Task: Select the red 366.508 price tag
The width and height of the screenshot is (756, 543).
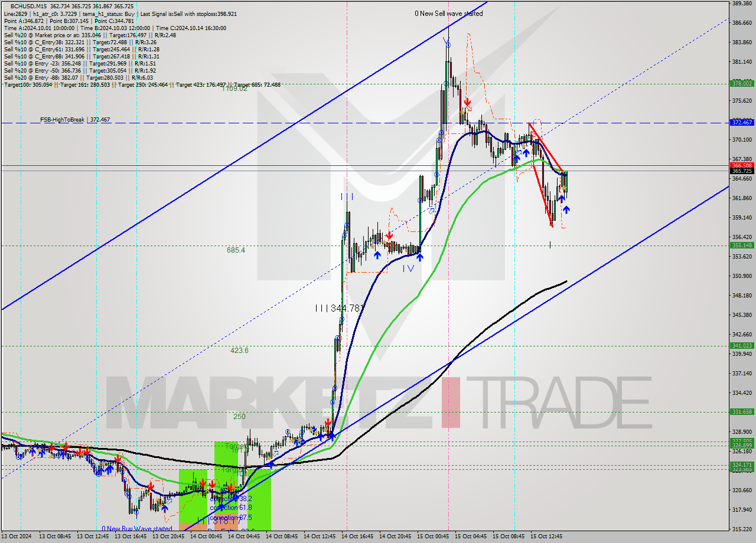Action: [x=742, y=165]
